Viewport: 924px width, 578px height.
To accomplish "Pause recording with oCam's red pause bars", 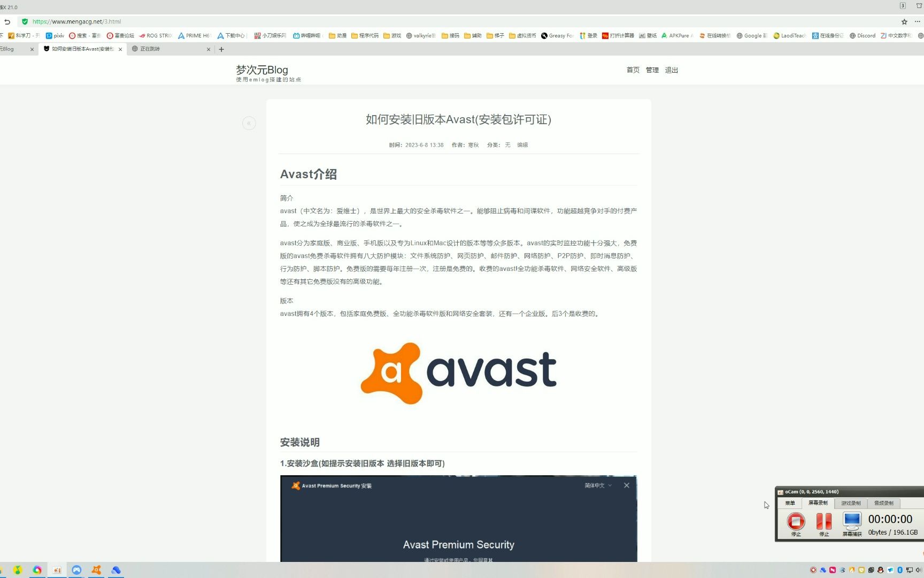I will (824, 521).
